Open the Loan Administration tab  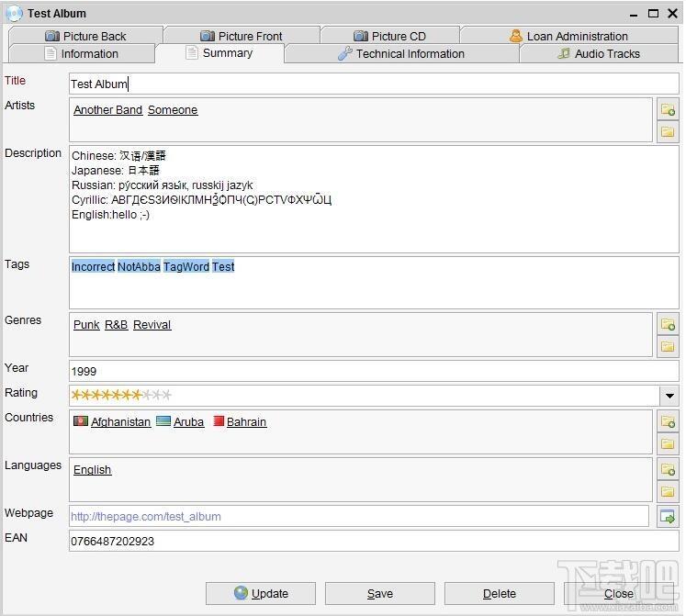(568, 36)
